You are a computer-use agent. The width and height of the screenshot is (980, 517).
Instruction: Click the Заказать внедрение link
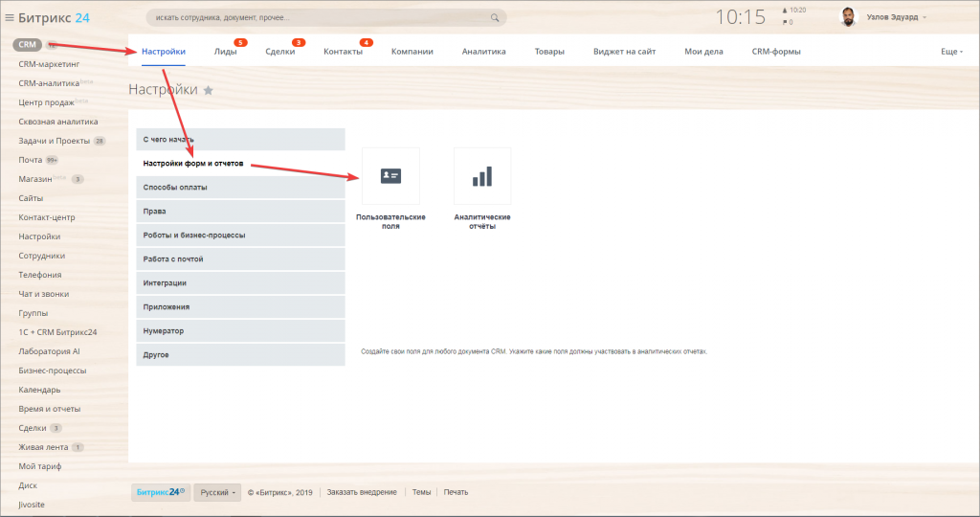(362, 492)
